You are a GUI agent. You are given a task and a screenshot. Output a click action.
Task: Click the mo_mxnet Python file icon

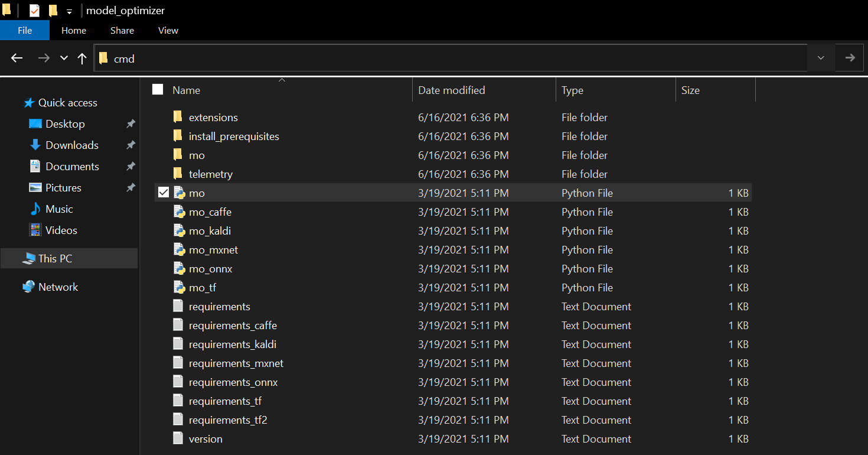point(179,249)
